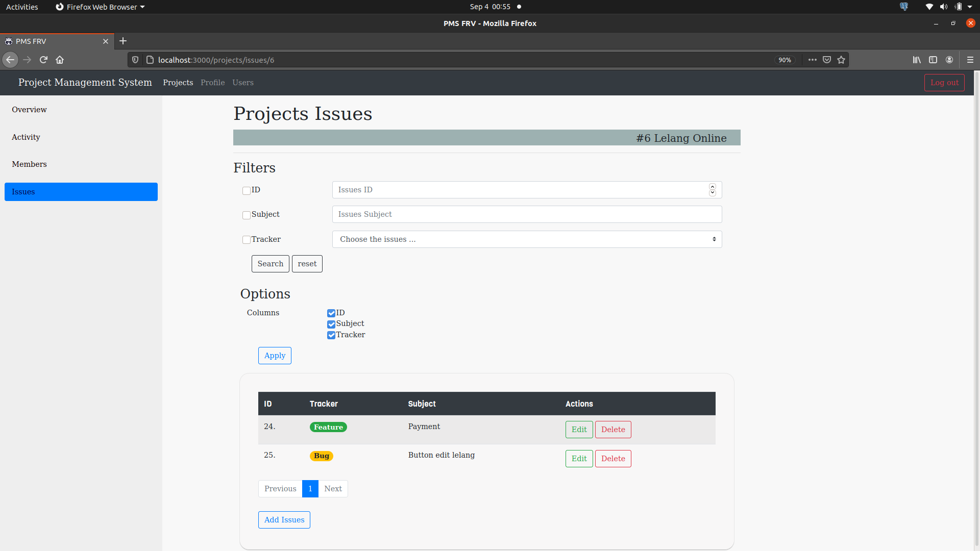Enable the ID filter checkbox
The image size is (980, 551).
click(x=247, y=191)
